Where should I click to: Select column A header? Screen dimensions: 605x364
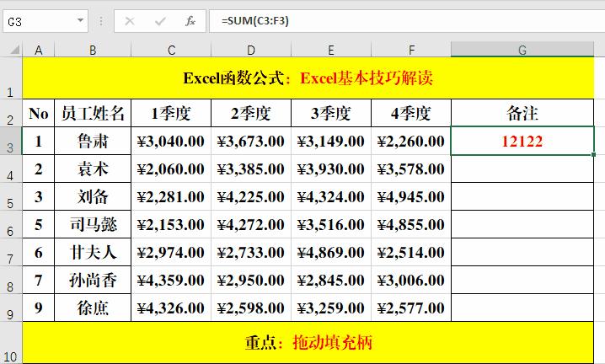pyautogui.click(x=39, y=50)
